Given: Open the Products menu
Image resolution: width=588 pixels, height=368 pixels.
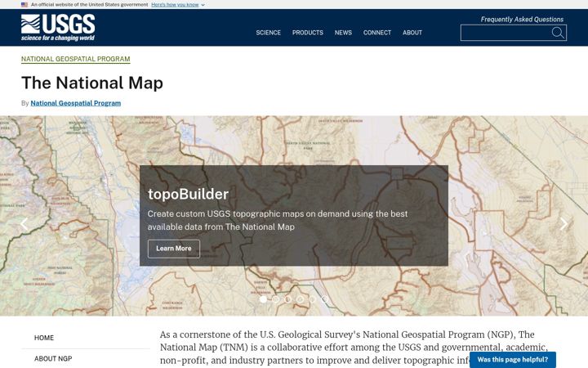Looking at the screenshot, I should (308, 33).
